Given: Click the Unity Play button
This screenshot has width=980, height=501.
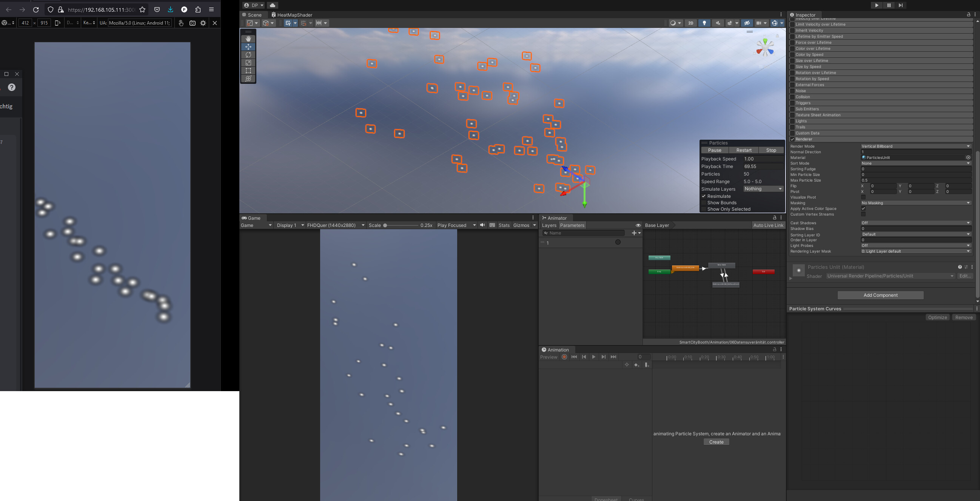Looking at the screenshot, I should point(877,5).
